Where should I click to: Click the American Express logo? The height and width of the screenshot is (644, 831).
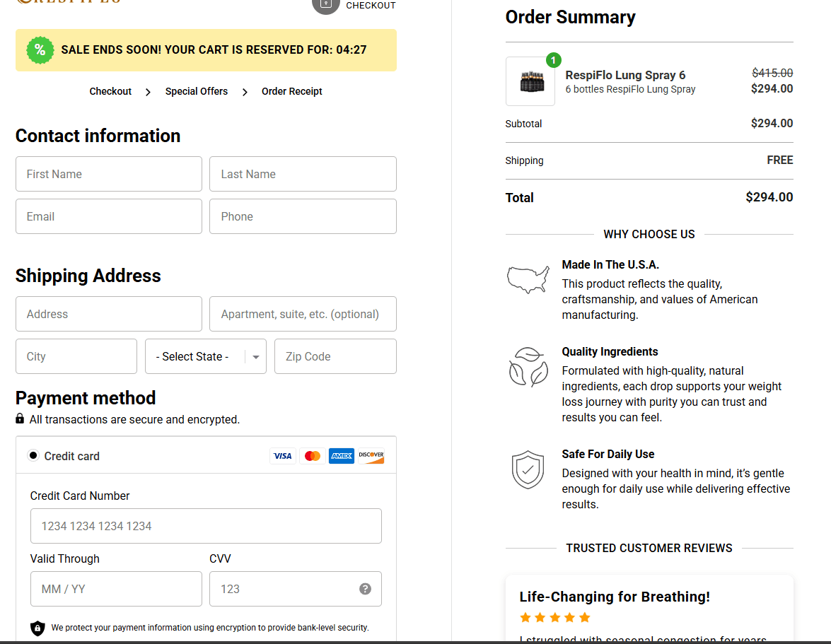pos(342,456)
